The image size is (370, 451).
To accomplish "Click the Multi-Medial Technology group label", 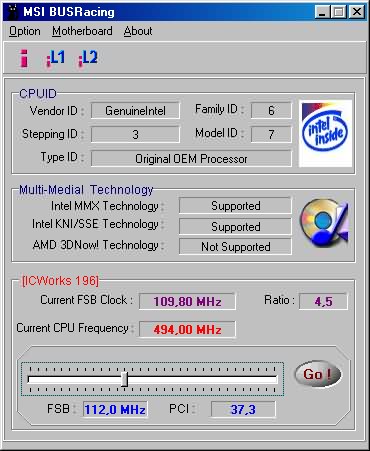I will tap(86, 190).
